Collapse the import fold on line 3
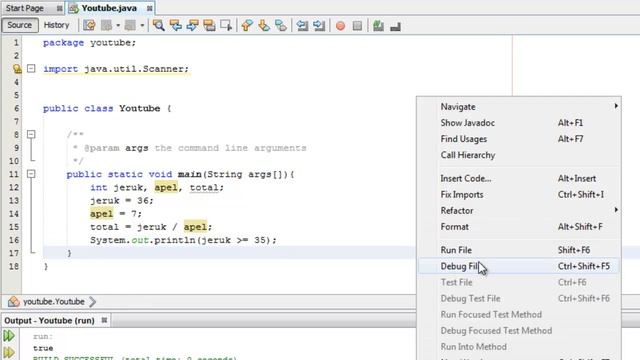This screenshot has width=640, height=360. [31, 69]
